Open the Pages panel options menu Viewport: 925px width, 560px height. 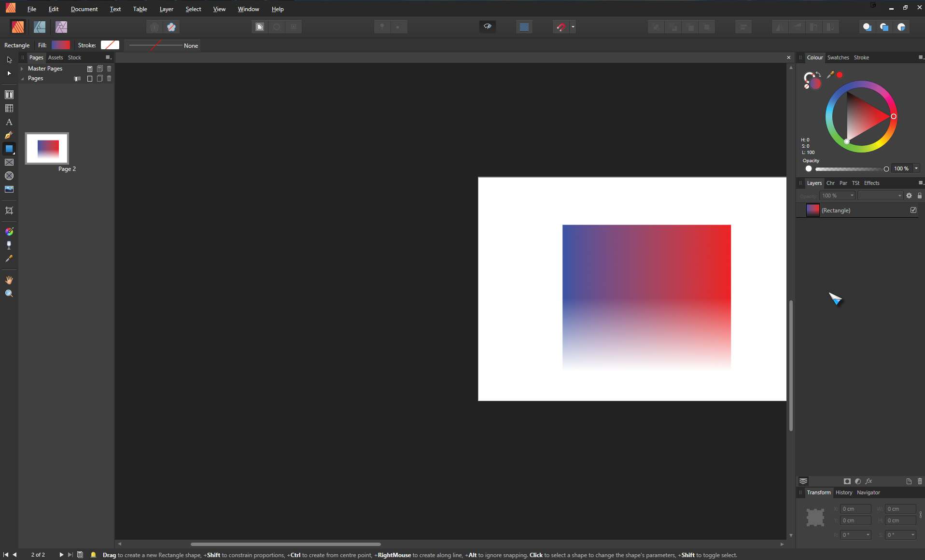(x=108, y=57)
